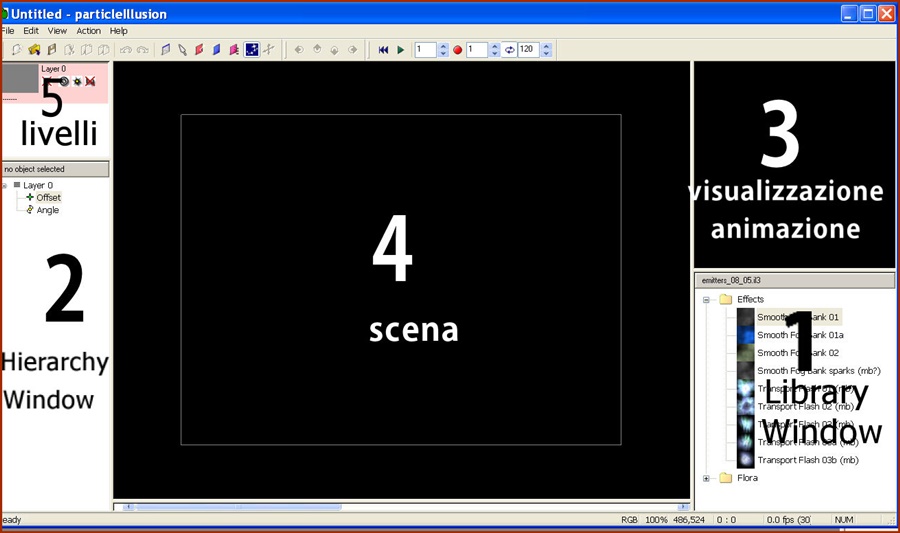Screen dimensions: 900x533
Task: Open the Action menu
Action: click(x=88, y=31)
